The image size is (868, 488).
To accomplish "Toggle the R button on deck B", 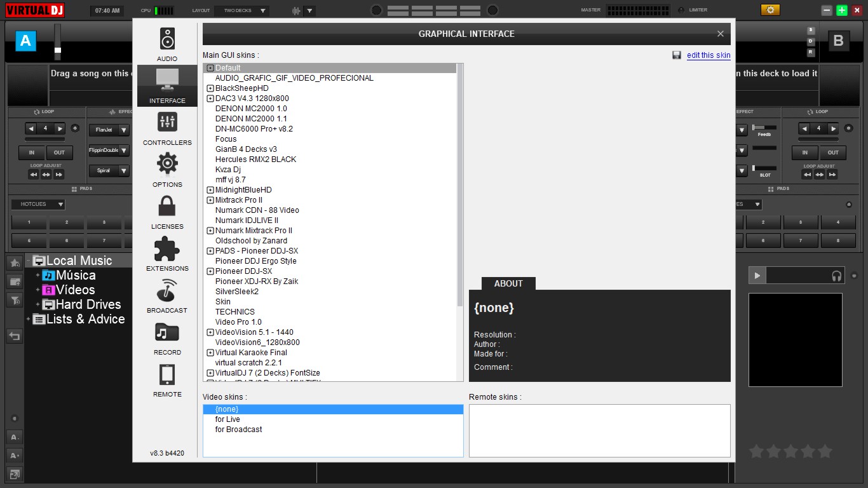I will point(811,52).
